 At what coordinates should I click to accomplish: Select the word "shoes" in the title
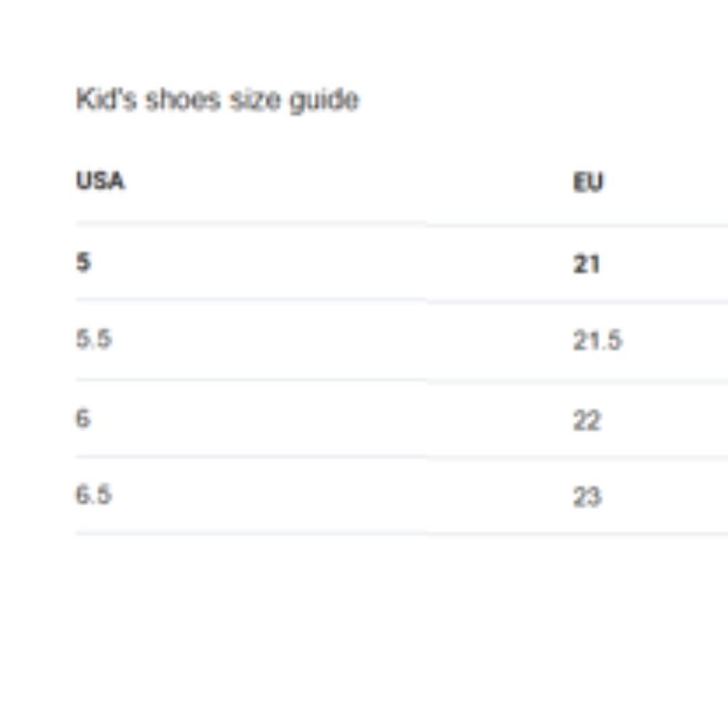pos(183,100)
